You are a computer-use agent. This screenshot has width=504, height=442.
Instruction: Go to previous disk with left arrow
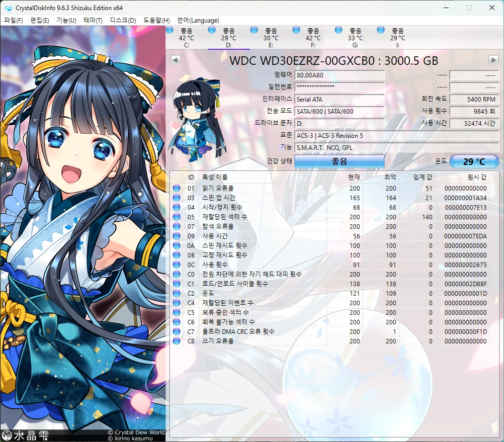[176, 60]
